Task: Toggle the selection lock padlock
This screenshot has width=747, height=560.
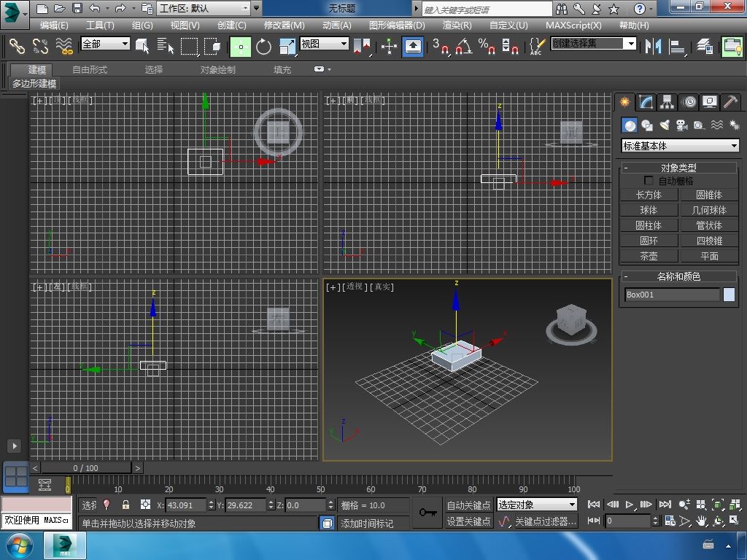Action: 125,505
